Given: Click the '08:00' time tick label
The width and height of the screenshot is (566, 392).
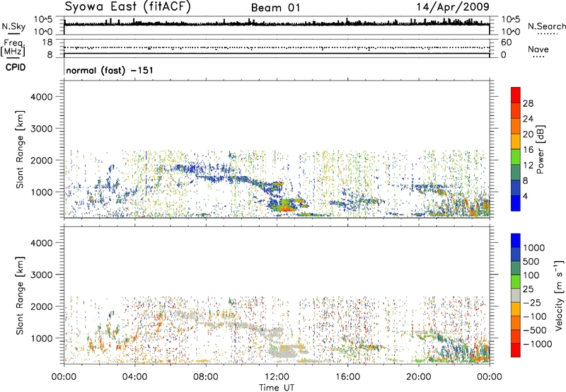Looking at the screenshot, I should 206,377.
